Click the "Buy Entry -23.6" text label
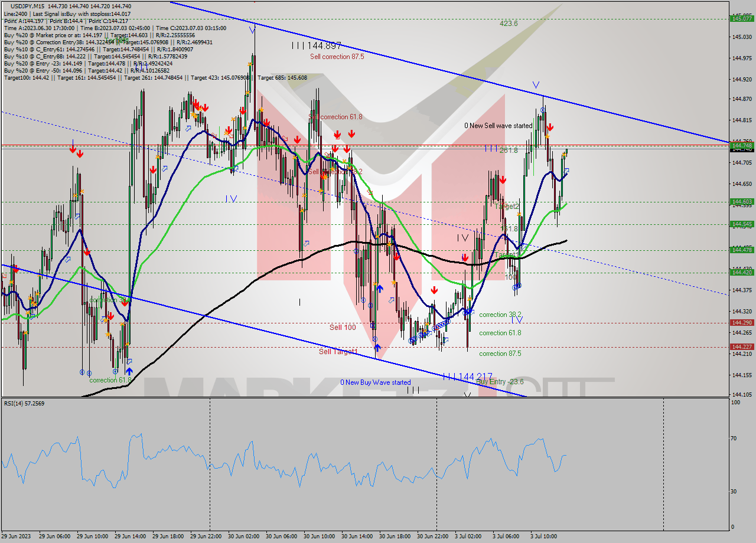This screenshot has height=543, width=756. [x=499, y=382]
